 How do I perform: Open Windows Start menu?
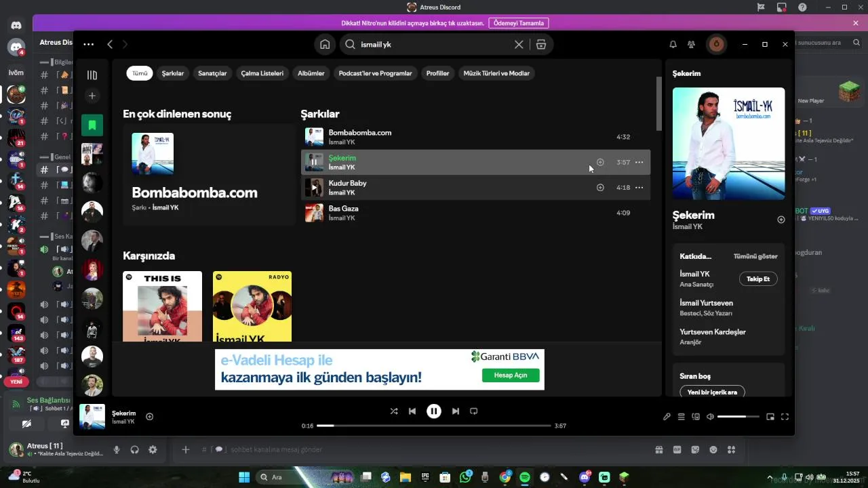[244, 477]
